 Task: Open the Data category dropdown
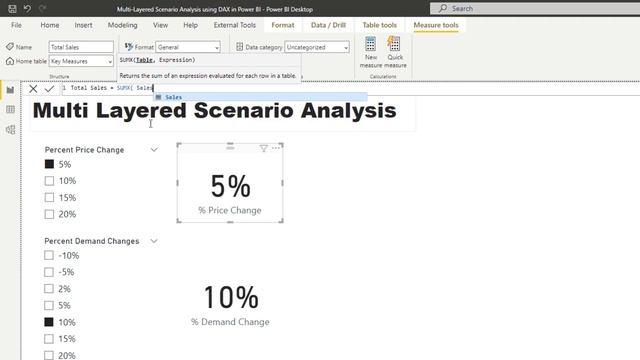pyautogui.click(x=317, y=47)
